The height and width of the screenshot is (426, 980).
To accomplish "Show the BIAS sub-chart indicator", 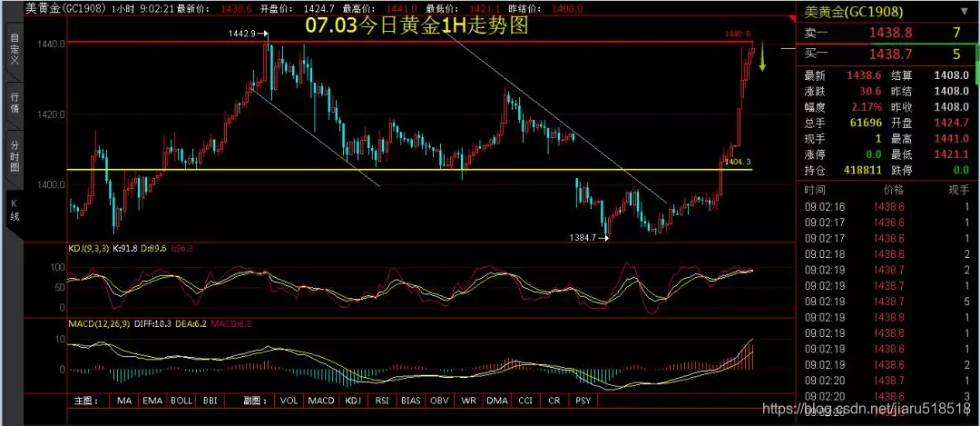I will tap(411, 401).
